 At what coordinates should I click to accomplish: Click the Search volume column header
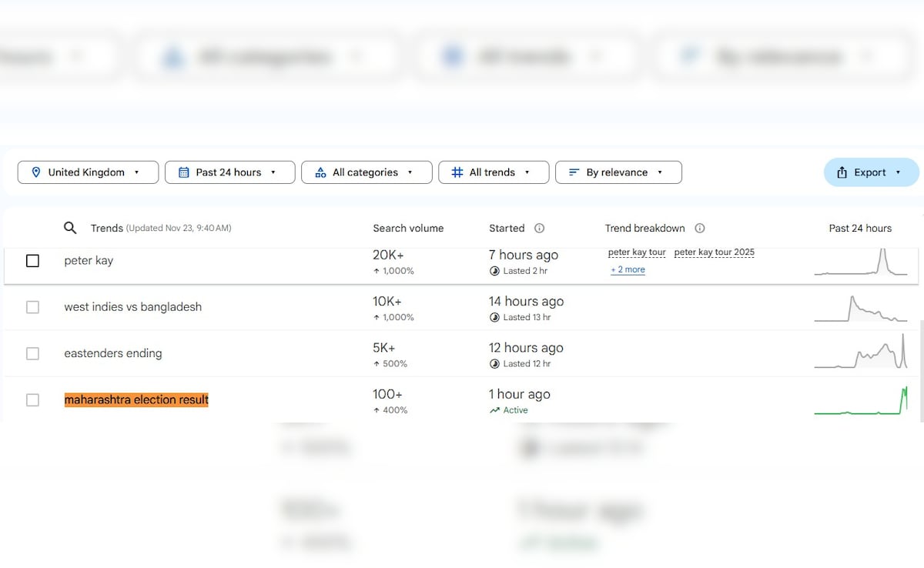coord(408,228)
